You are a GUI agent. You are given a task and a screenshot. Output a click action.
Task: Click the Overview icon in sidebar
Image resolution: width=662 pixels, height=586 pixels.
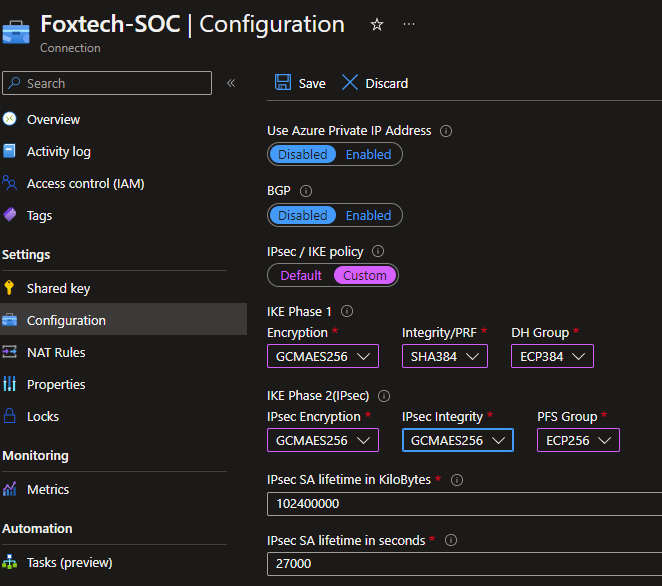click(10, 119)
